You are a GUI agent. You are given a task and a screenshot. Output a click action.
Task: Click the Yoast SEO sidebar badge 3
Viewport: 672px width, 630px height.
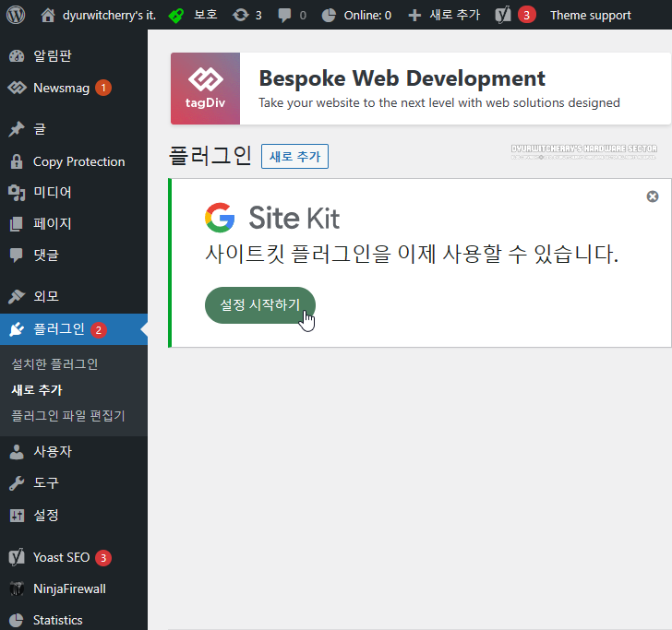[103, 558]
